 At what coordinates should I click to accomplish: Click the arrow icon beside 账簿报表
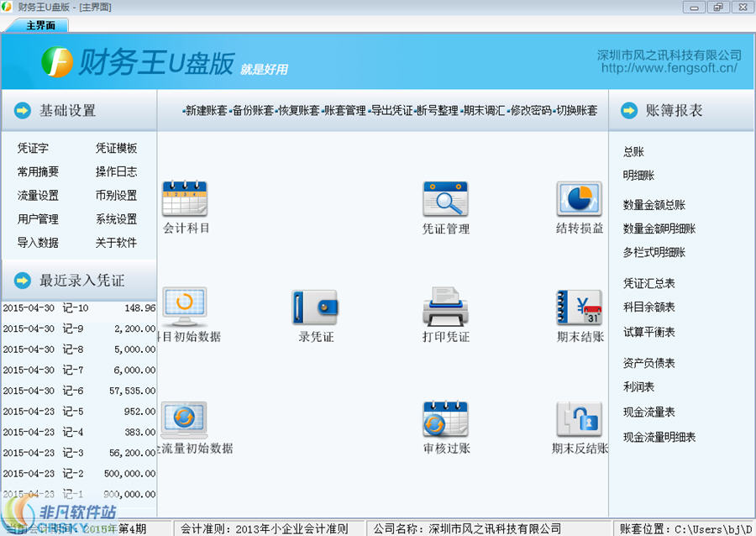click(628, 110)
